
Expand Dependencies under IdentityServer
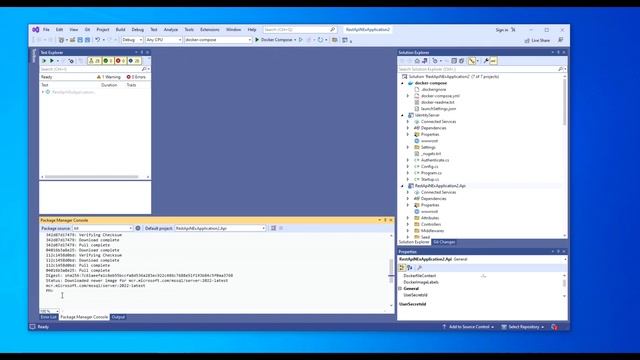click(x=408, y=128)
